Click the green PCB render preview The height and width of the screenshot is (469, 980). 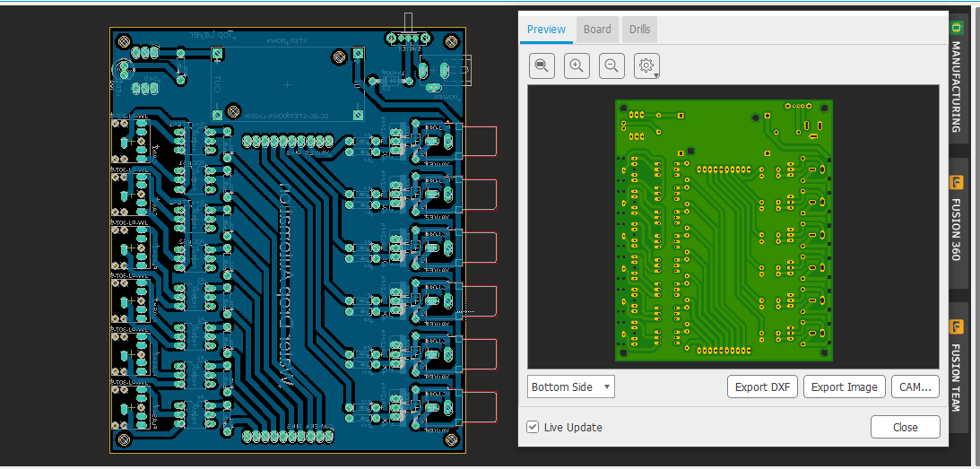click(x=724, y=225)
